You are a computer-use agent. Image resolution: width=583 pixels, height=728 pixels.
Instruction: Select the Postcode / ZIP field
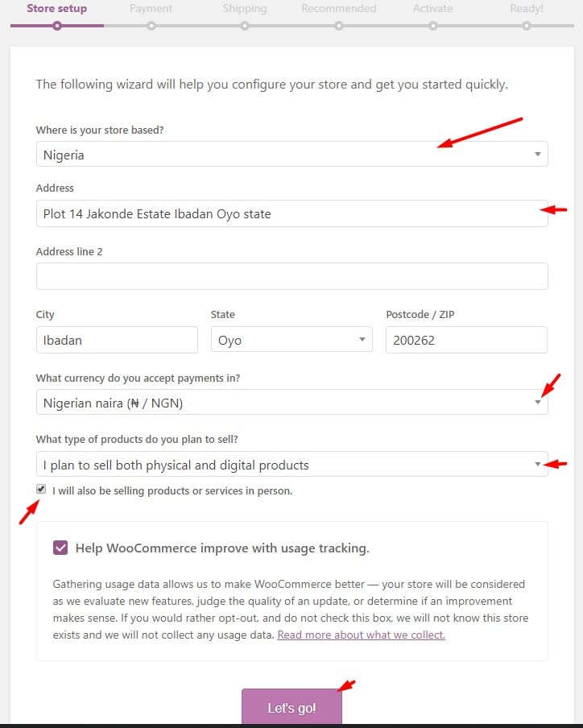tap(466, 340)
